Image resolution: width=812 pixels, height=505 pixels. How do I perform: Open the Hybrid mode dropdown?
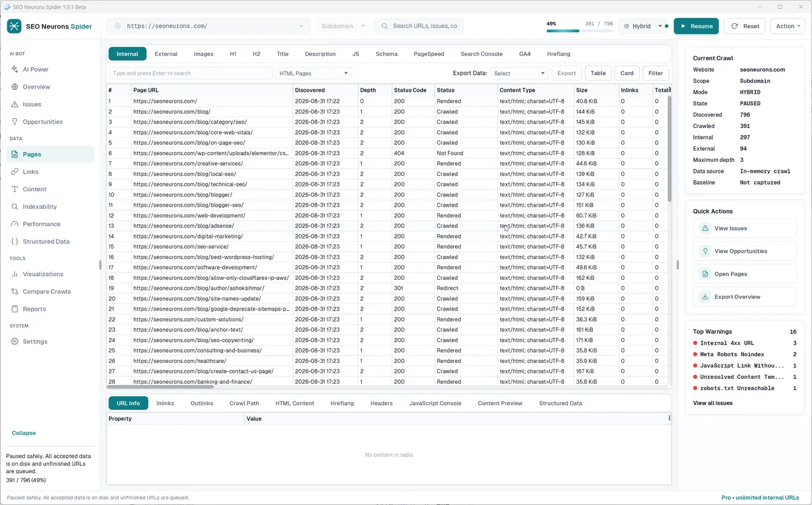pos(643,26)
